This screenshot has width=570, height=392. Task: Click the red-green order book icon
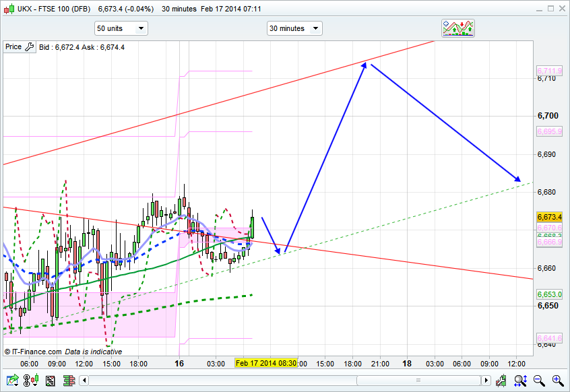[69, 381]
